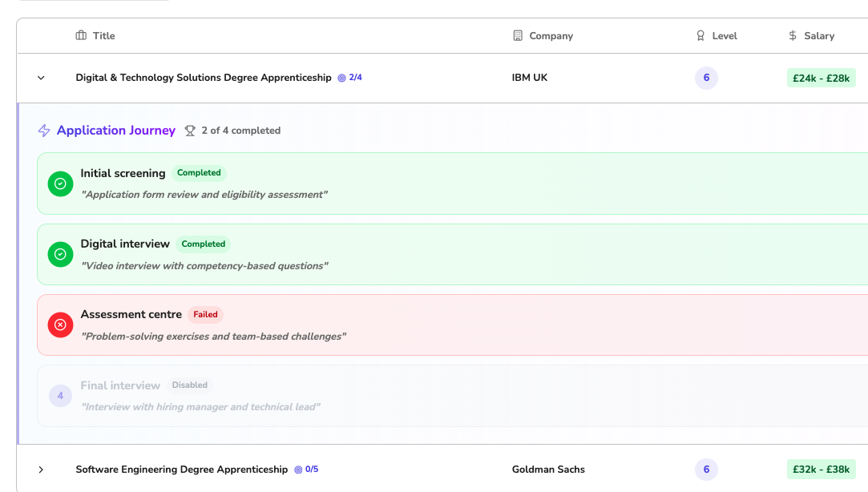Click the target icon next to 2/4
This screenshot has height=492, width=868.
341,78
